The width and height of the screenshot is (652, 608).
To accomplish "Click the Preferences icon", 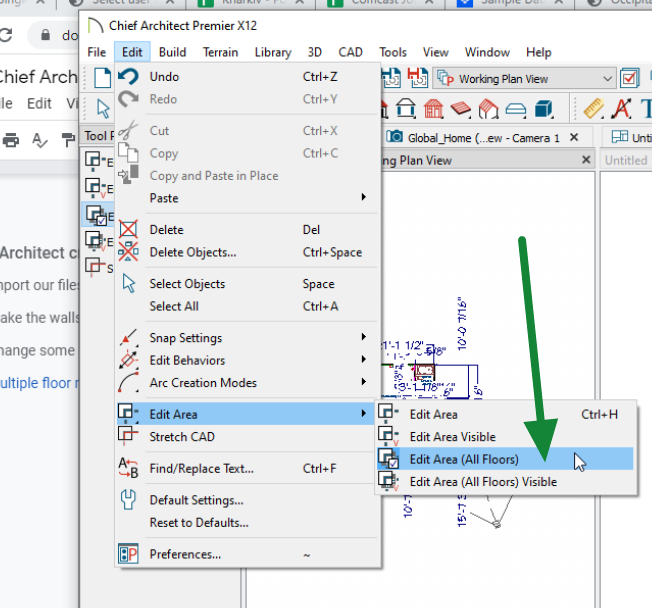I will tap(128, 554).
